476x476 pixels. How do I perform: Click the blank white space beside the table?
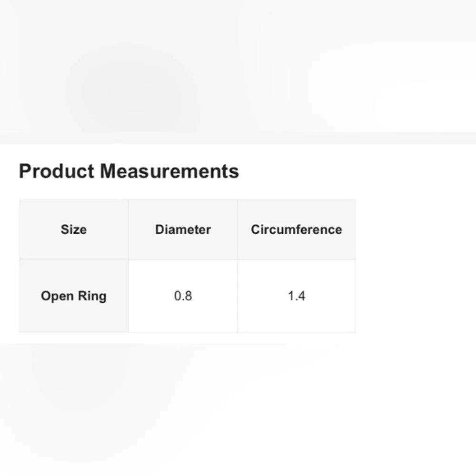tap(416, 266)
